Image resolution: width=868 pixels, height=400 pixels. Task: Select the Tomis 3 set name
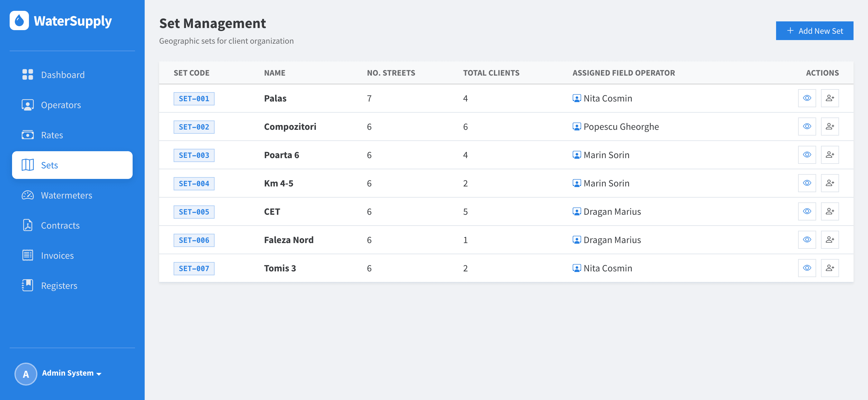(x=280, y=268)
